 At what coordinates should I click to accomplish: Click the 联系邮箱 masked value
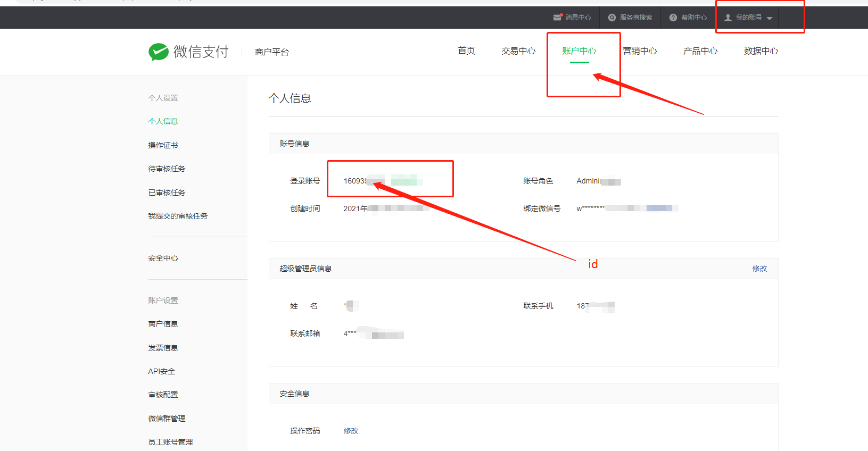coord(374,333)
